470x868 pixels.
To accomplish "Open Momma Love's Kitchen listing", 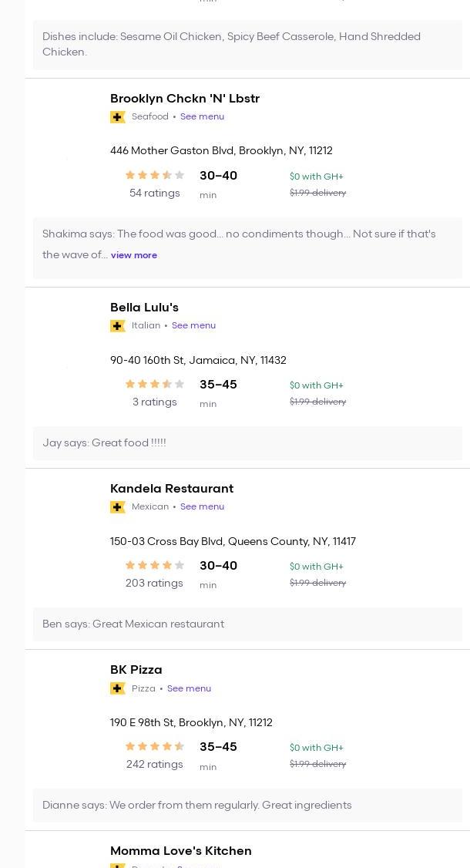I will pyautogui.click(x=181, y=851).
